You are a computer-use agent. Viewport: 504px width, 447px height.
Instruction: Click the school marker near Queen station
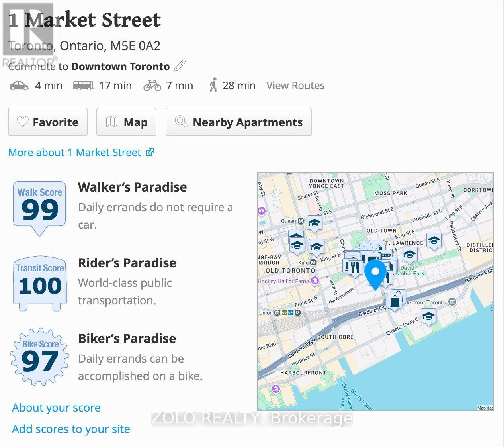(315, 223)
